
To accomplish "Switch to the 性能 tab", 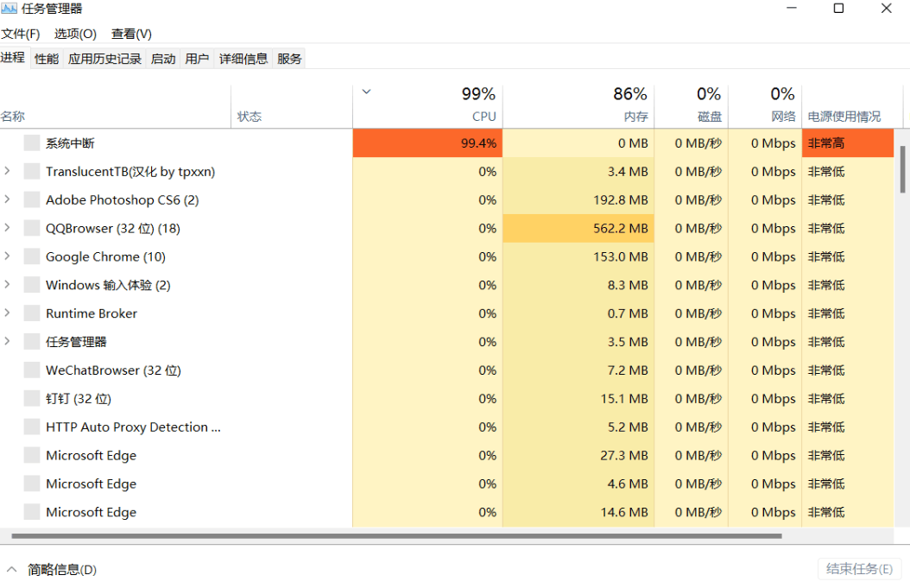I will (47, 59).
